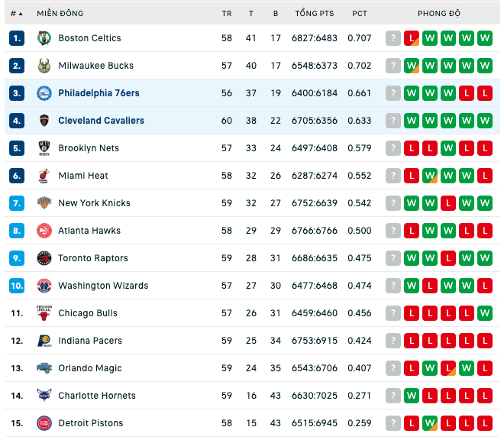Click Orlando Magic's L badge with orange corner

(x=448, y=368)
